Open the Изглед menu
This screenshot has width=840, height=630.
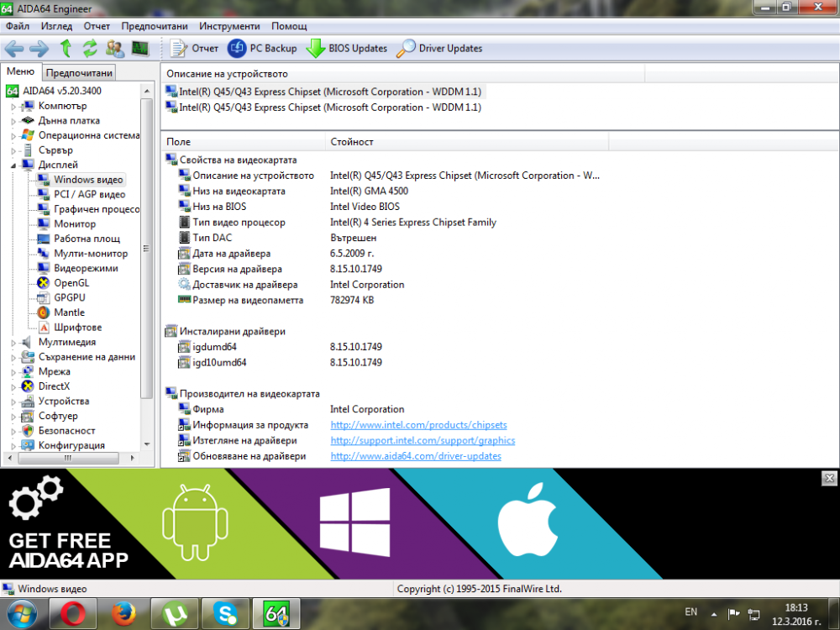point(56,26)
